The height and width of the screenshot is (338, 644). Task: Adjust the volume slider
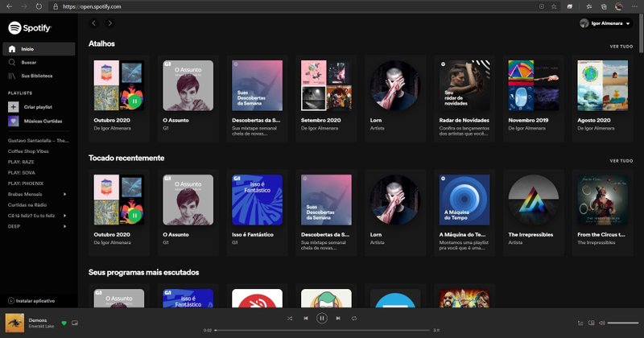(x=623, y=324)
